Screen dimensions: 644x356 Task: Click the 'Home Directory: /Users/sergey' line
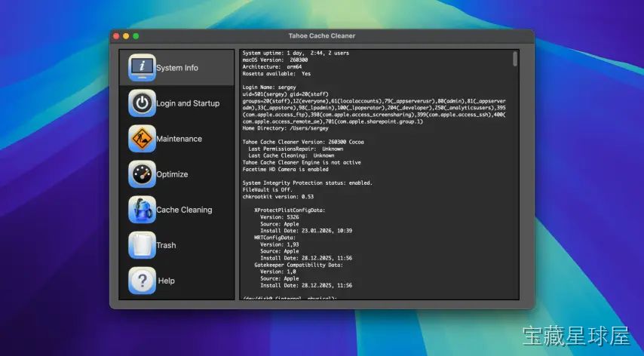286,128
